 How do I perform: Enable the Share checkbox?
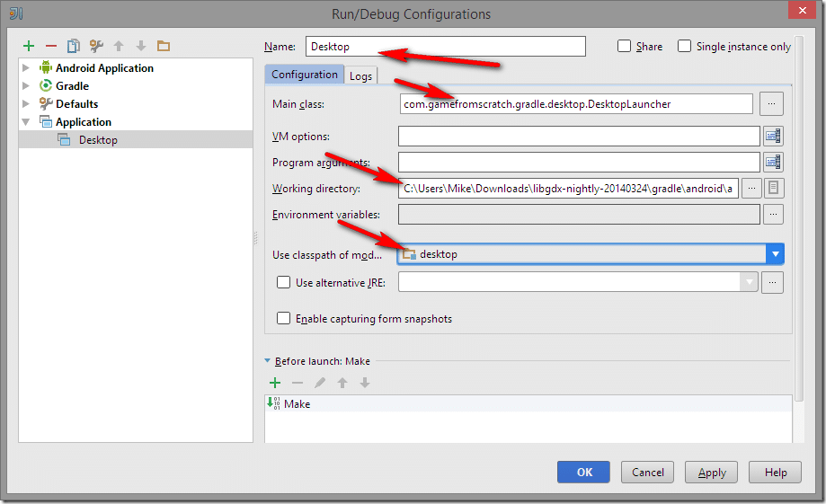pyautogui.click(x=625, y=46)
